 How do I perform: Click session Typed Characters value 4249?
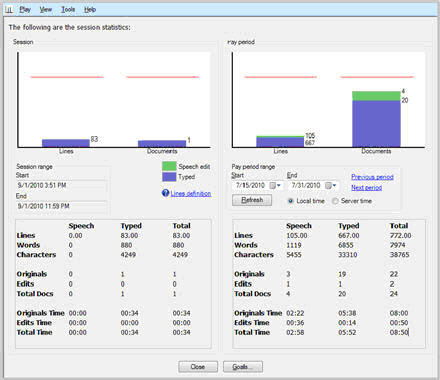128,255
